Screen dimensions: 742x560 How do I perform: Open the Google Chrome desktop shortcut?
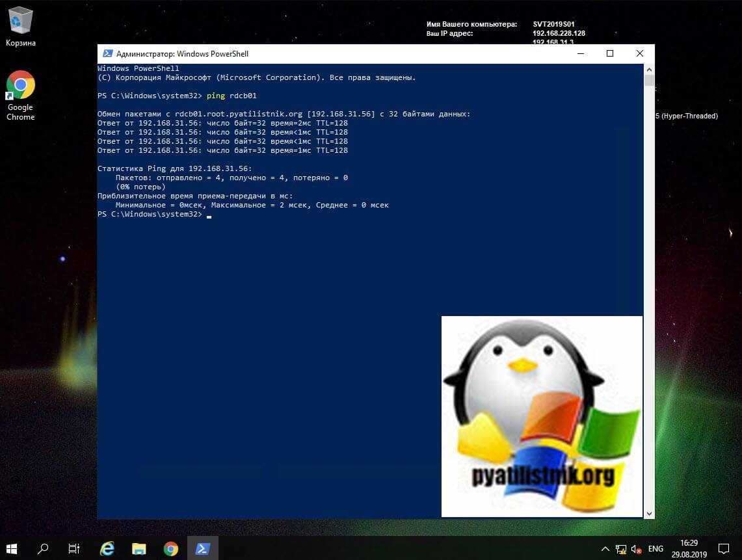tap(20, 95)
